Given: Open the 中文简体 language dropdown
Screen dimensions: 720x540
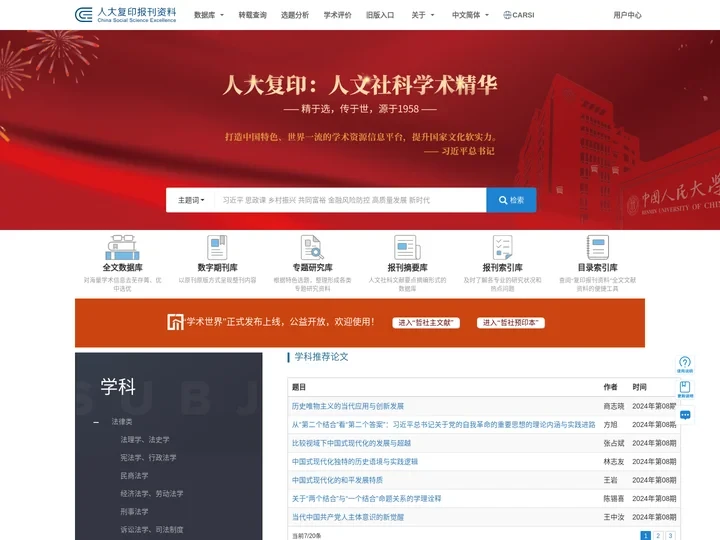Looking at the screenshot, I should pos(470,15).
